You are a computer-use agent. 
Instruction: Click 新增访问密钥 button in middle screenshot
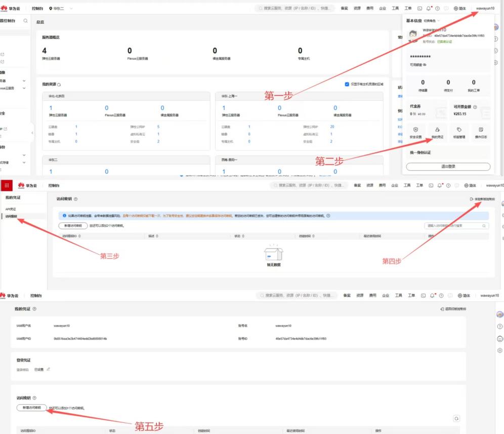(73, 225)
